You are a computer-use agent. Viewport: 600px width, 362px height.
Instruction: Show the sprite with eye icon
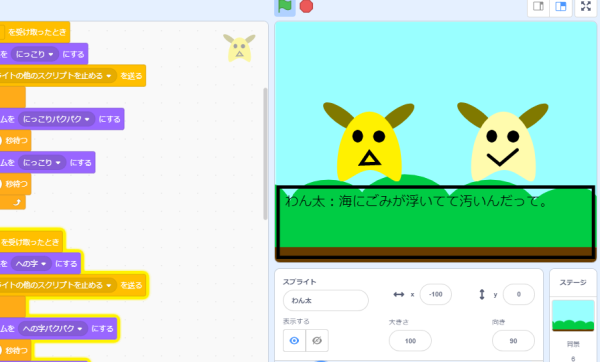coord(294,340)
